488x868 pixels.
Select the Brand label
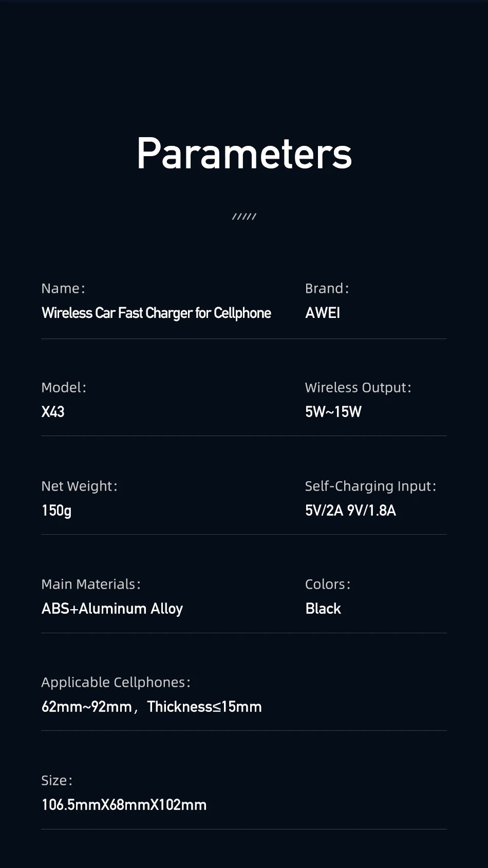click(327, 289)
